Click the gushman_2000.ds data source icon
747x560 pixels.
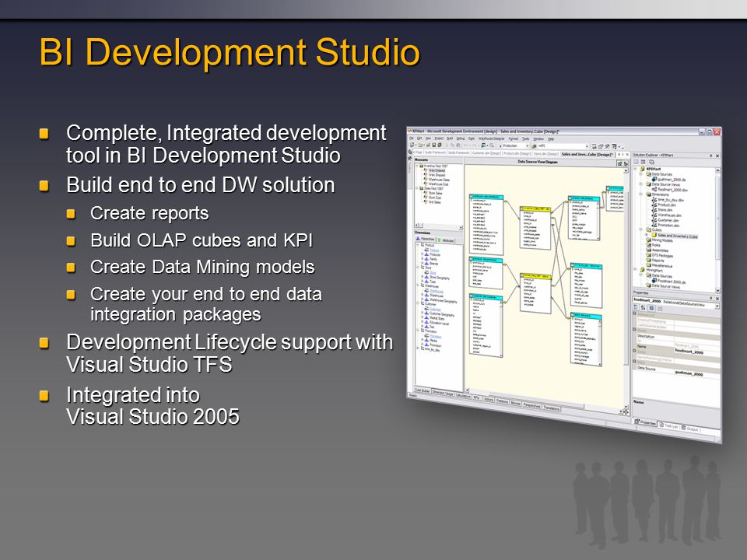click(654, 179)
